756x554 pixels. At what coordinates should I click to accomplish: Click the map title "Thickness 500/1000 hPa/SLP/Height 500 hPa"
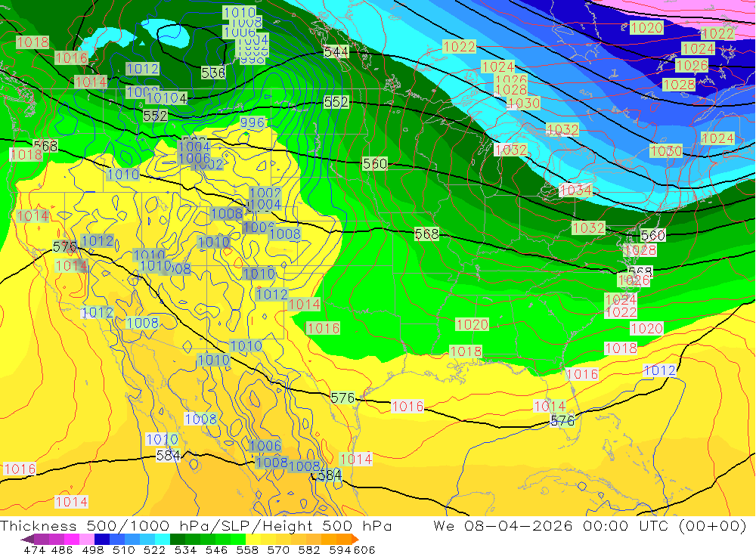pyautogui.click(x=196, y=525)
